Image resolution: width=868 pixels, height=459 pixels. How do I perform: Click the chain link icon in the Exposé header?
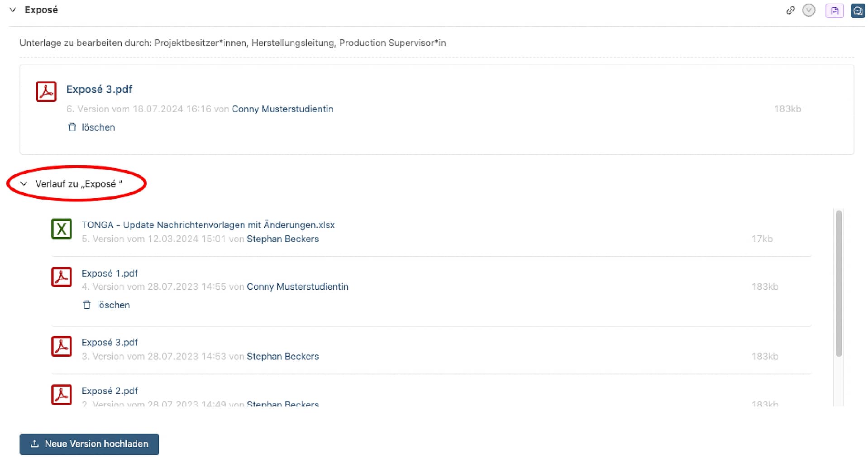(790, 10)
